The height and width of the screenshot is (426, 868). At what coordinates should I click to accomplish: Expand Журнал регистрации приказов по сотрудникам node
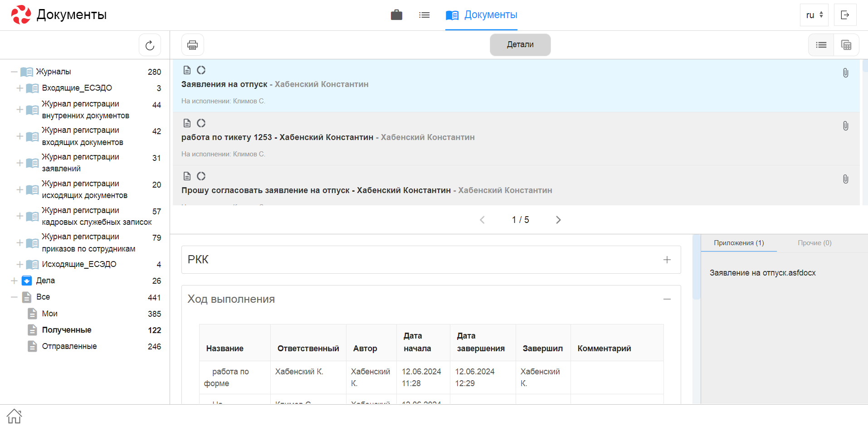coord(20,242)
